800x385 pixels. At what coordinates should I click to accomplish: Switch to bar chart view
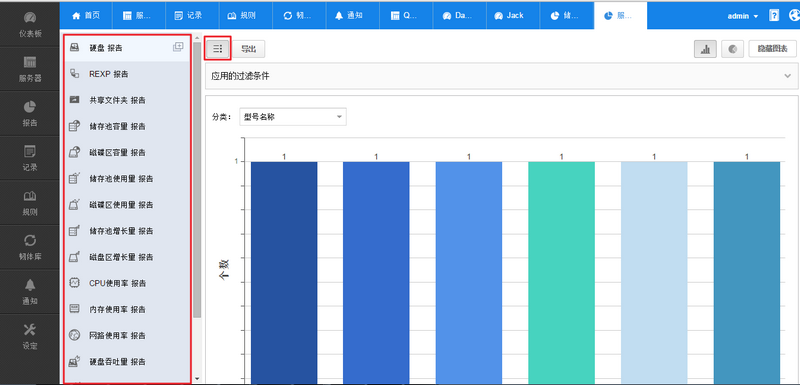pyautogui.click(x=706, y=49)
